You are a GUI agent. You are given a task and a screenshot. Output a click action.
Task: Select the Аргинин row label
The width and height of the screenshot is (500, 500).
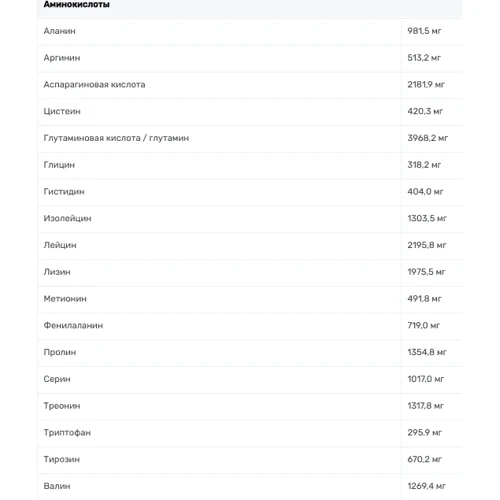[x=62, y=58]
